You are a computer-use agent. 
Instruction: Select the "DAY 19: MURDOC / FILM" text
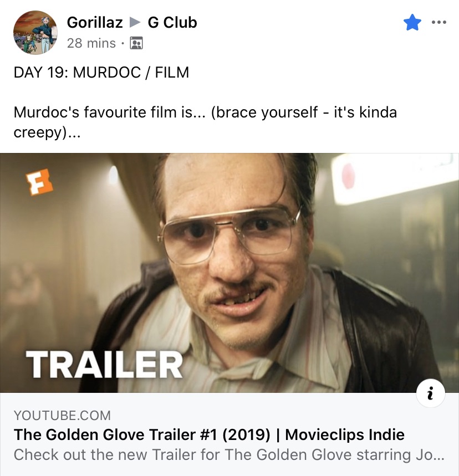101,72
